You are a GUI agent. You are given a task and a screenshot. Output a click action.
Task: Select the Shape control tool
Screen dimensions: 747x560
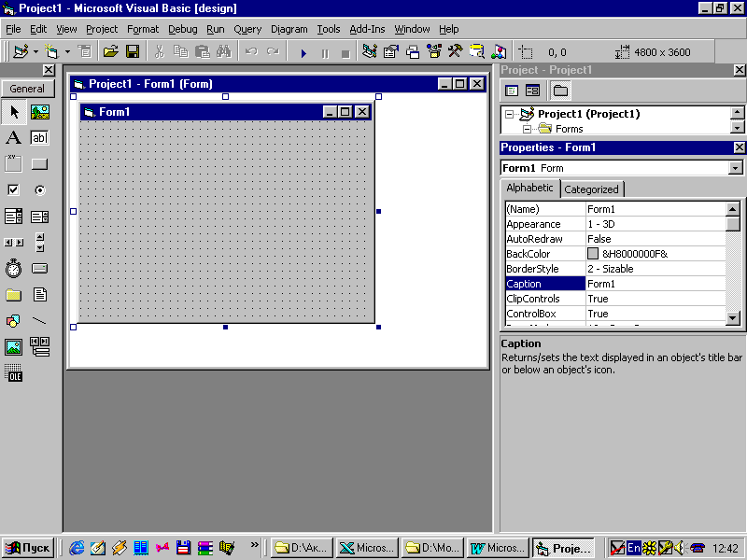point(14,321)
